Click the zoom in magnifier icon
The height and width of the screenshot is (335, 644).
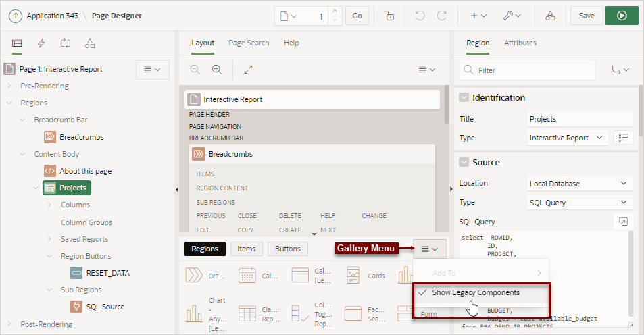pos(217,70)
